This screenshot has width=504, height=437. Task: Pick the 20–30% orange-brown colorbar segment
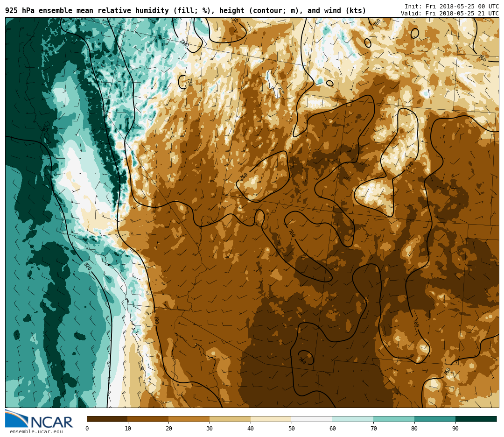pyautogui.click(x=189, y=419)
